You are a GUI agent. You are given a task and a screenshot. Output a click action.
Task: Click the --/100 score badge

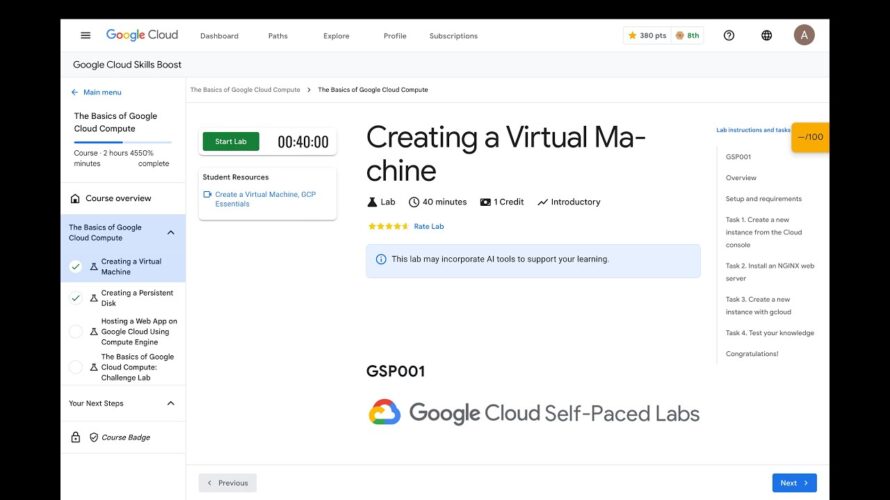click(x=810, y=137)
